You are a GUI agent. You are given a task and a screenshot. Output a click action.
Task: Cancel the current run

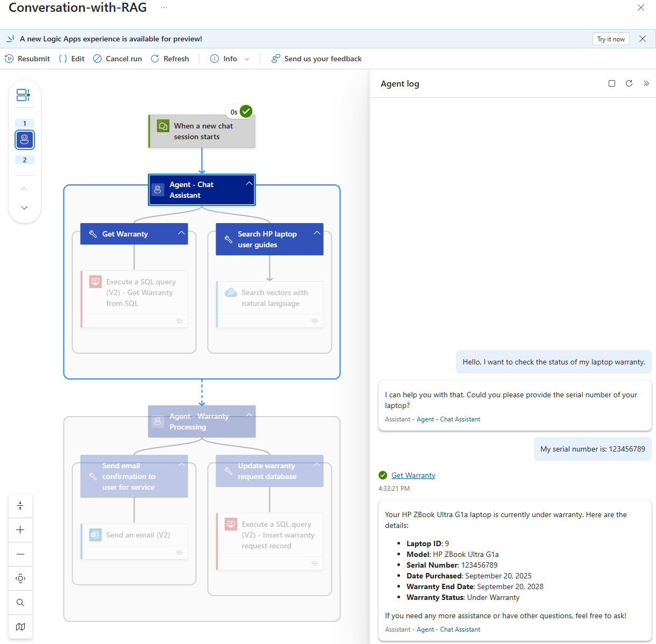click(117, 59)
